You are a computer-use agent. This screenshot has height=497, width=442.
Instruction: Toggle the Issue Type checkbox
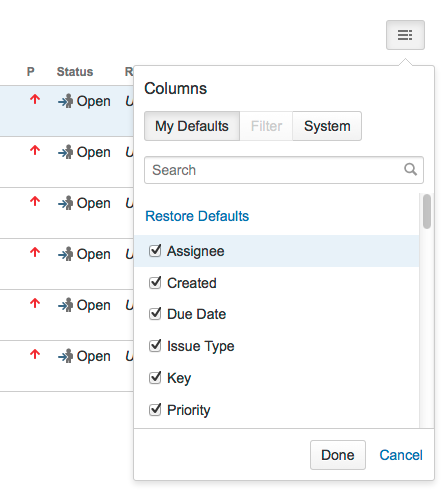155,346
